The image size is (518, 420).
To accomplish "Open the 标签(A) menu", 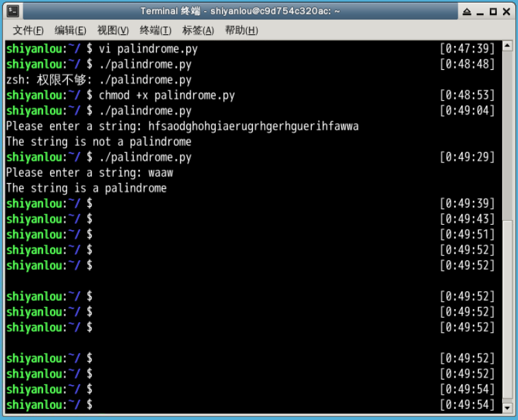I will coord(198,30).
